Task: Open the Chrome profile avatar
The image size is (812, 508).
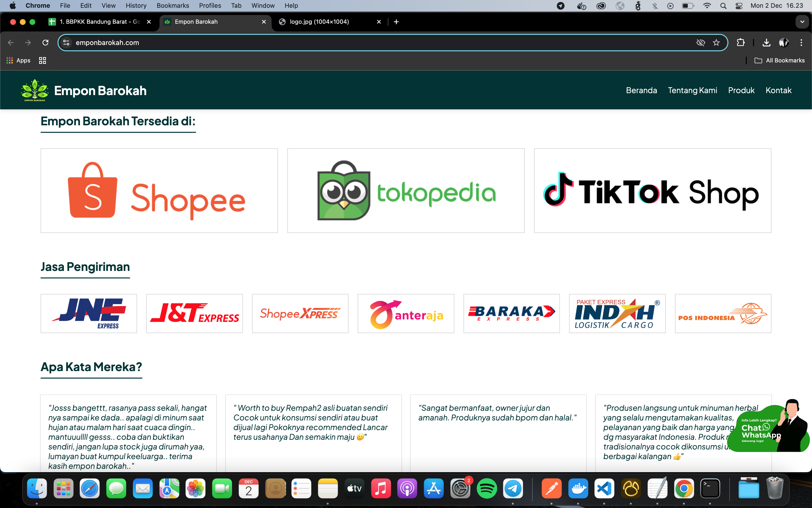Action: coord(784,43)
